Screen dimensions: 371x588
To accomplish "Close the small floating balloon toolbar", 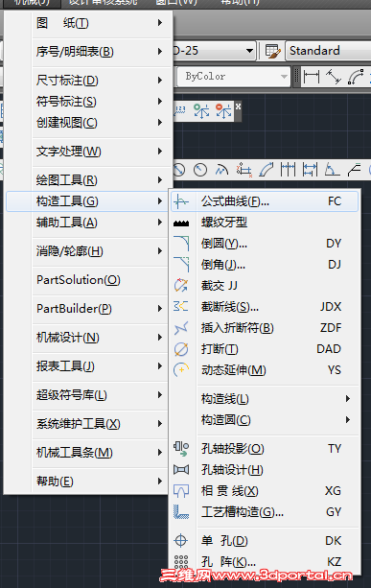I will coord(238,106).
